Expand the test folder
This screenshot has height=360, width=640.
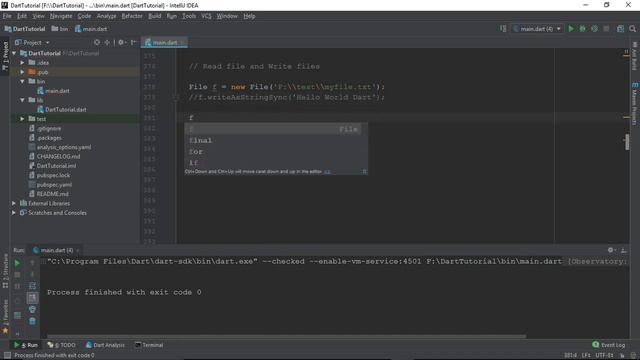(22, 119)
